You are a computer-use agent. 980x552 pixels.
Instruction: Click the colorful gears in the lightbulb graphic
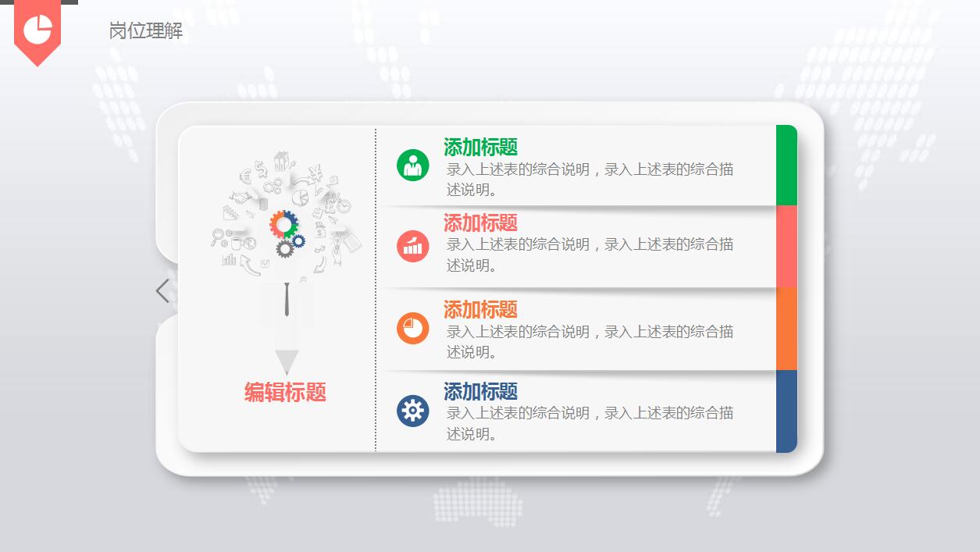287,233
